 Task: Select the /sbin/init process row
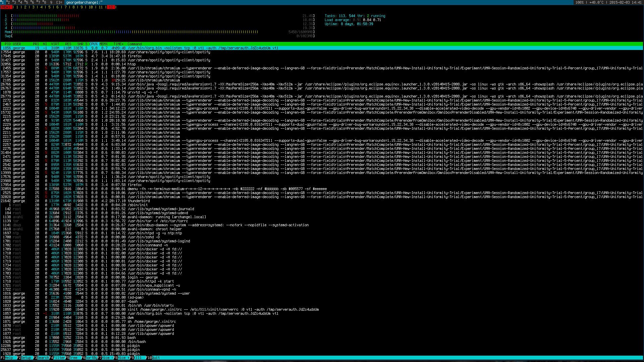click(x=322, y=205)
